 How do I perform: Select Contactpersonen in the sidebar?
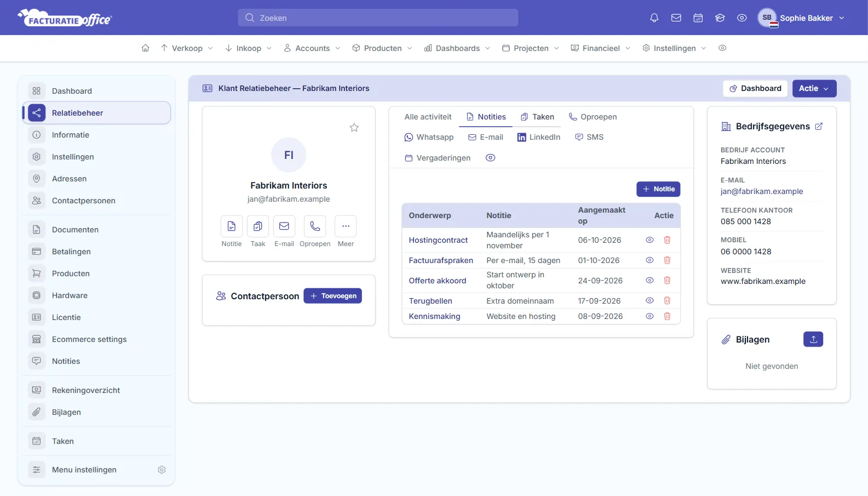tap(97, 201)
